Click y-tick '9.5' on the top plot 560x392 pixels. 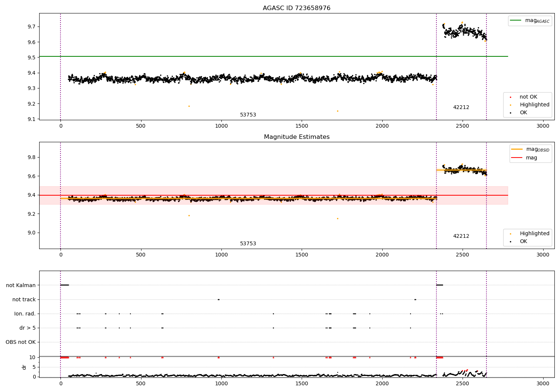pyautogui.click(x=31, y=57)
